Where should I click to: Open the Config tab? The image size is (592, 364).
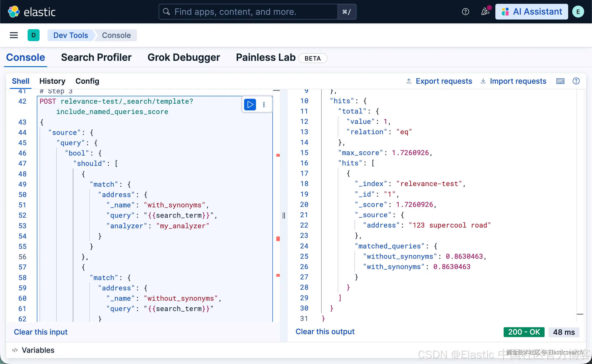pos(87,81)
